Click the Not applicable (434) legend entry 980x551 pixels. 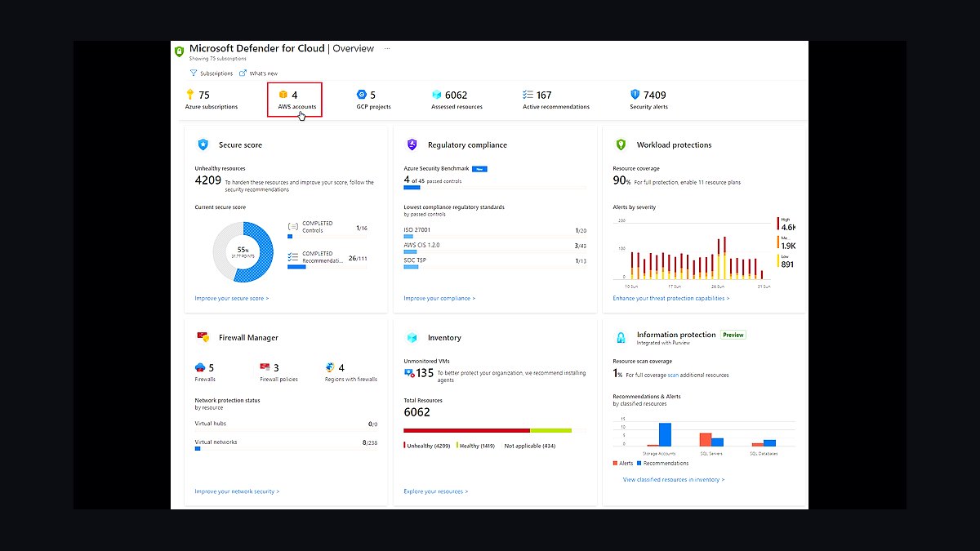(529, 446)
